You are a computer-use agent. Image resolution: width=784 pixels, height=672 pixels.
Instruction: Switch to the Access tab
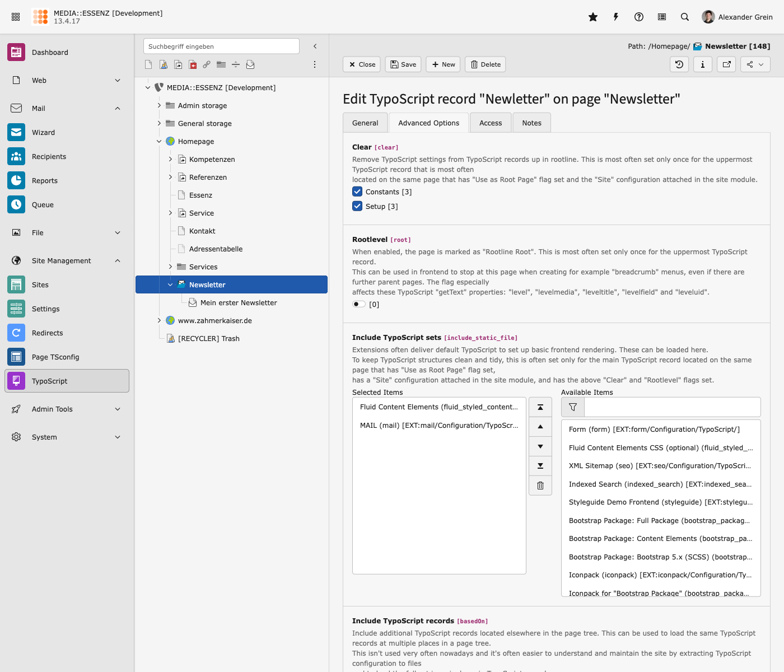[x=491, y=123]
